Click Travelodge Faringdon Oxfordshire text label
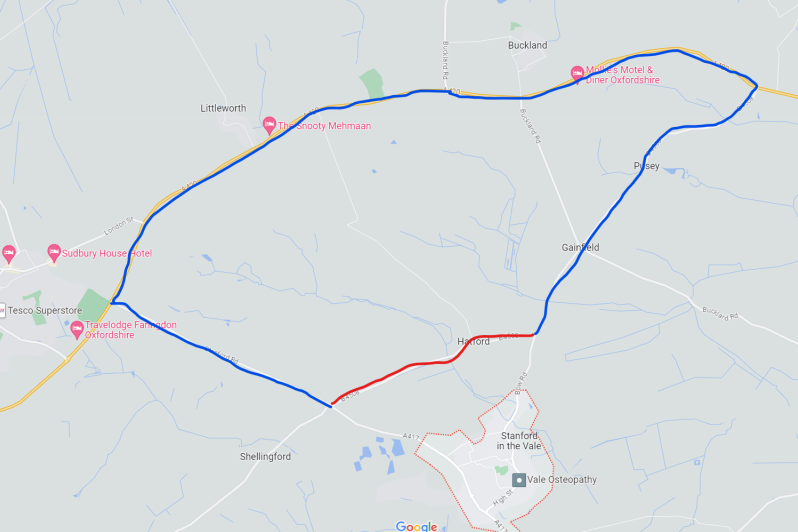 [131, 330]
